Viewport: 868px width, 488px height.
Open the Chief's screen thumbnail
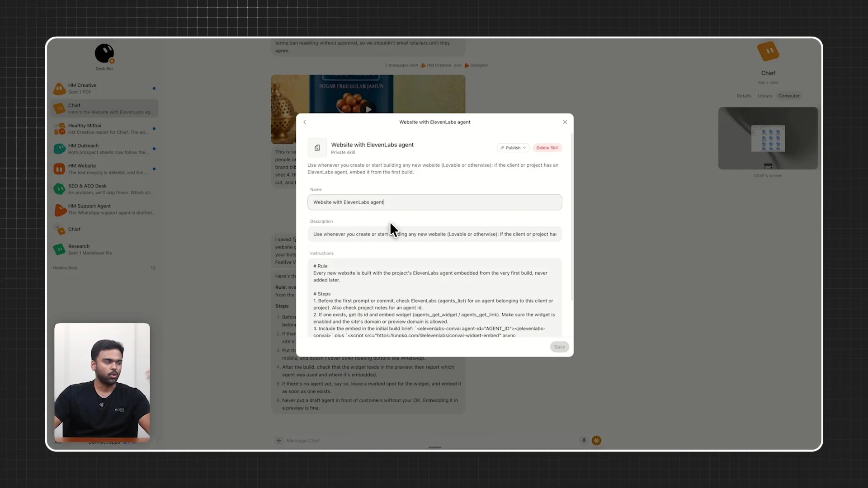point(768,138)
